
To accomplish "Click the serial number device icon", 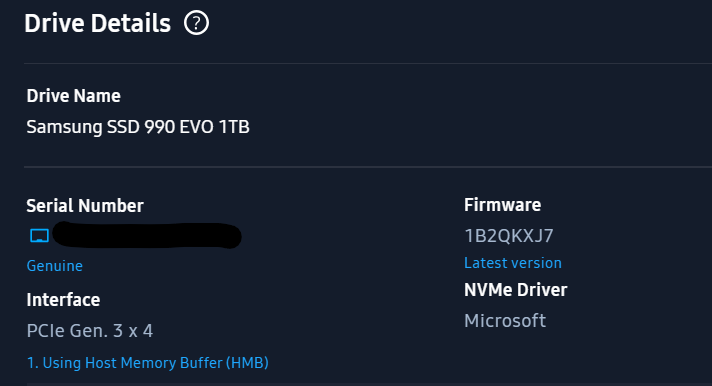I will pyautogui.click(x=40, y=236).
